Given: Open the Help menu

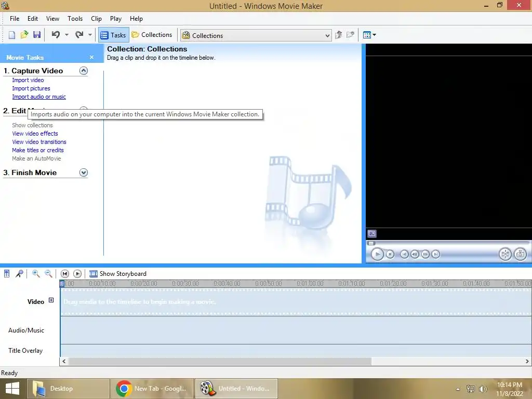Looking at the screenshot, I should (137, 19).
